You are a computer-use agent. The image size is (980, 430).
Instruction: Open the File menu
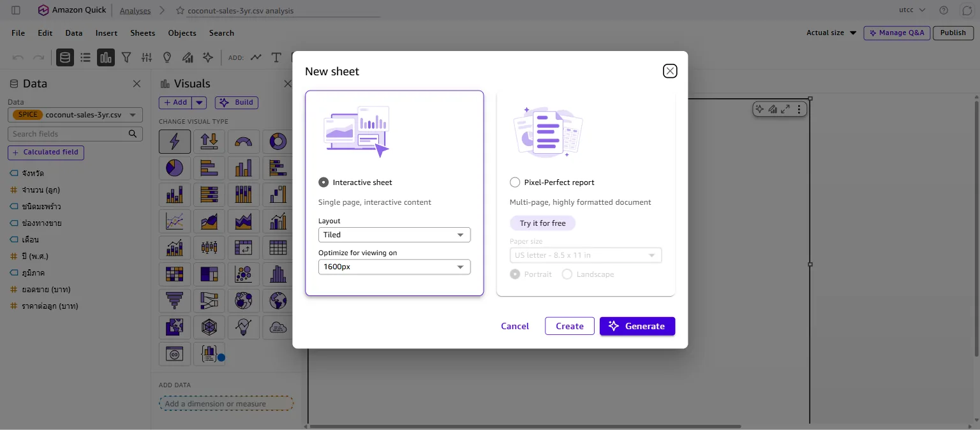[19, 33]
